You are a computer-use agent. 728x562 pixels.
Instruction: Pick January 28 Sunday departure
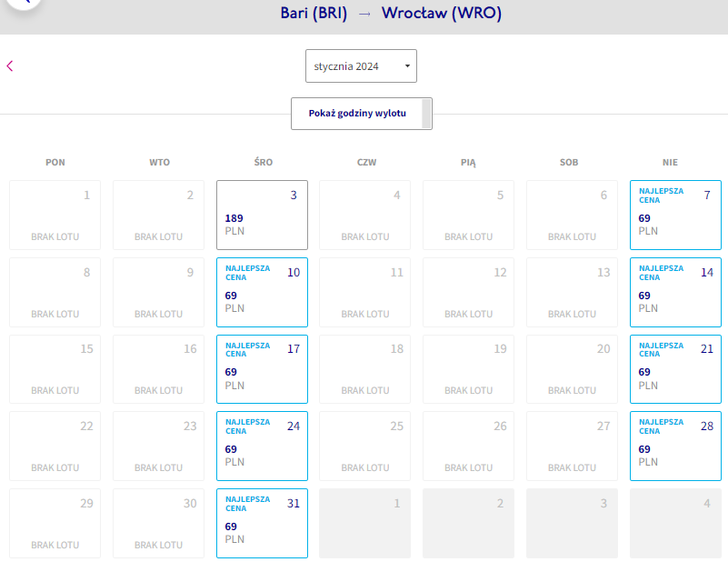pyautogui.click(x=675, y=446)
